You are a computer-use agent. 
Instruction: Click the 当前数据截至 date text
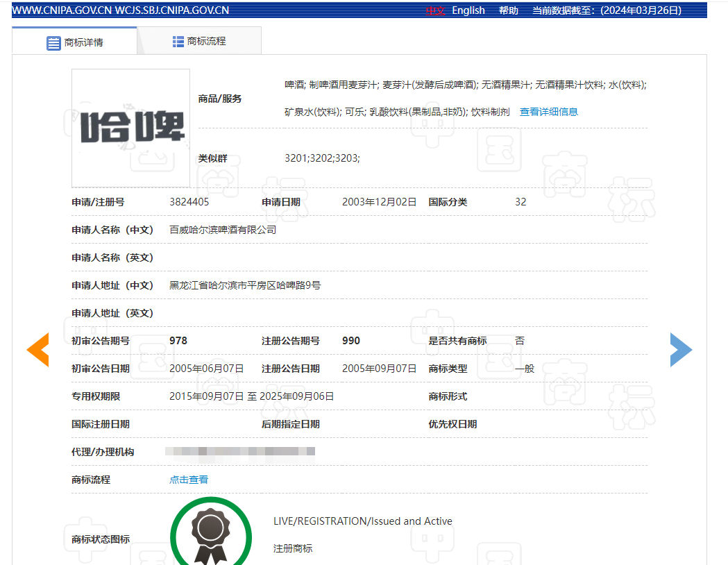click(607, 10)
